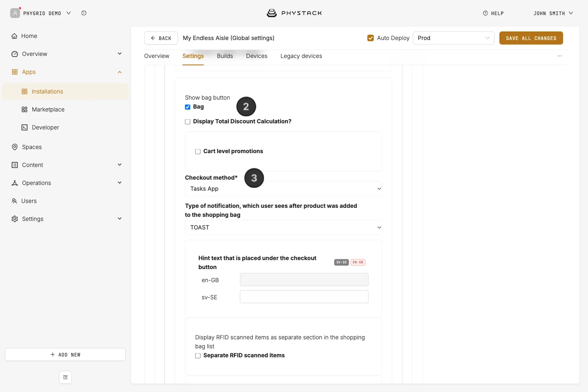Screen dimensions: 588x392
Task: Click the sv-SE hint text field
Action: tap(304, 297)
